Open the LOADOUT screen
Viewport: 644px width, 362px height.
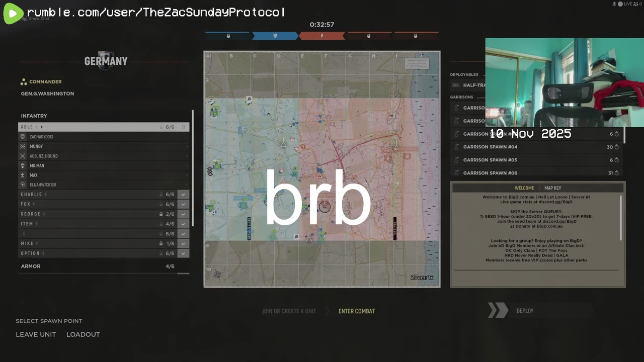coord(83,334)
